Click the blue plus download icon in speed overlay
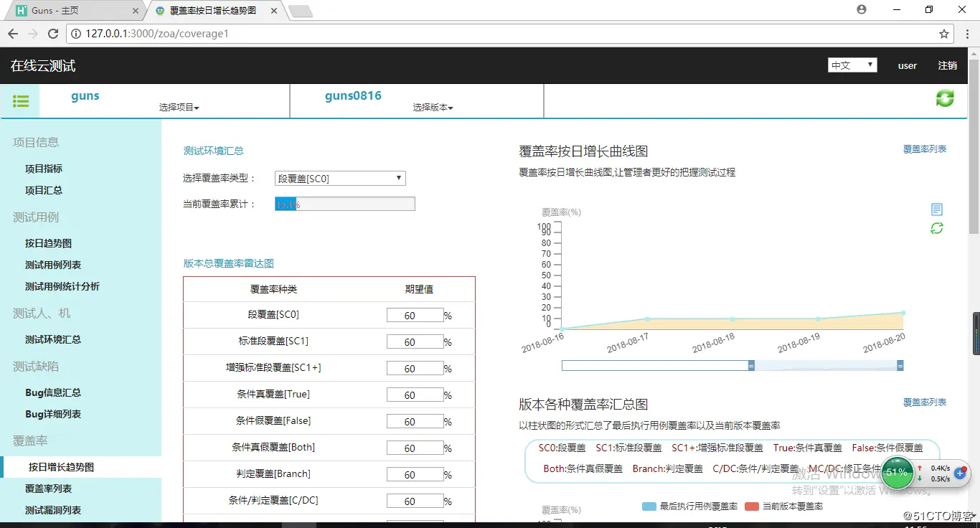980x528 pixels. [x=959, y=472]
